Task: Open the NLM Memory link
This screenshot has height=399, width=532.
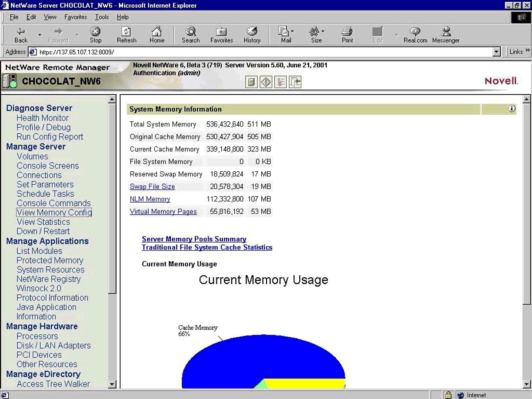Action: tap(150, 199)
